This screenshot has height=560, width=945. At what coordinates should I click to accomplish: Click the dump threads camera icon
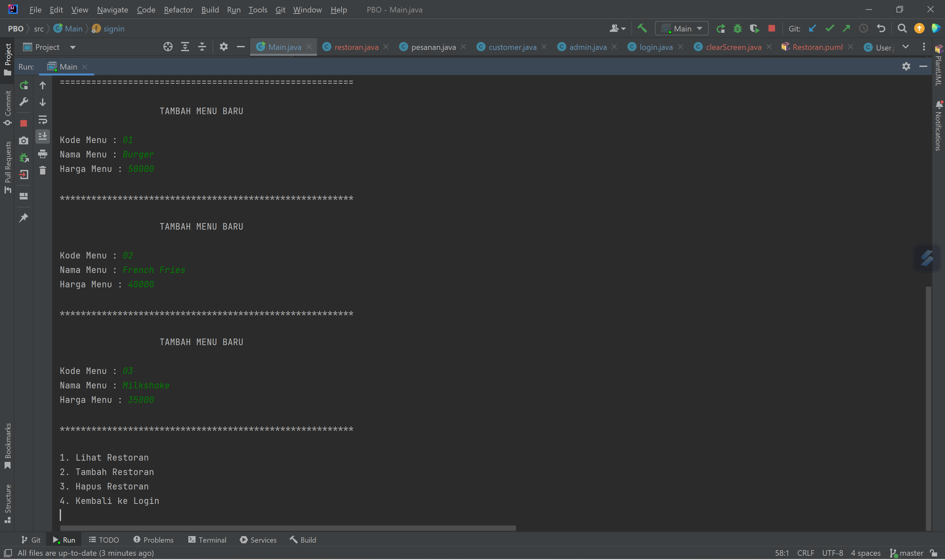pos(24,141)
